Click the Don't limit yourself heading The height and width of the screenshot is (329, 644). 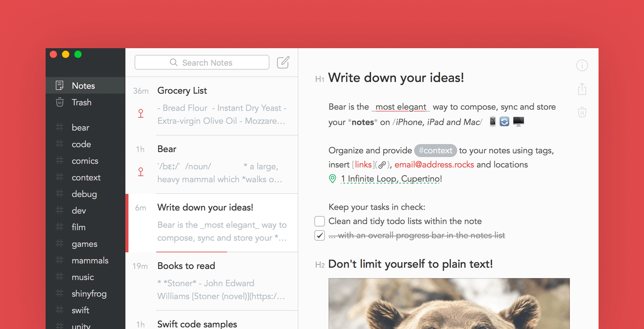click(411, 264)
